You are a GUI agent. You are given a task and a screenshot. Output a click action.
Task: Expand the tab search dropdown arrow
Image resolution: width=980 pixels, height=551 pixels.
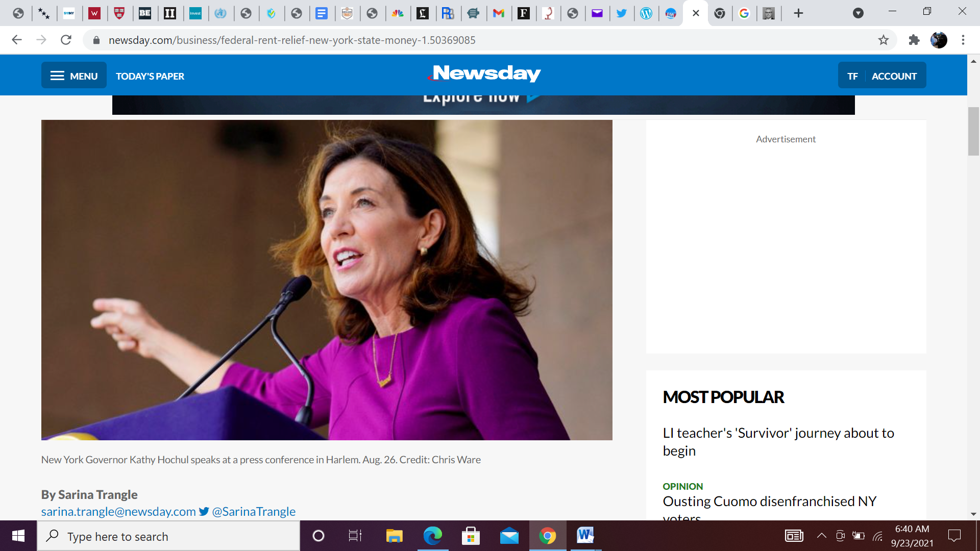[858, 13]
